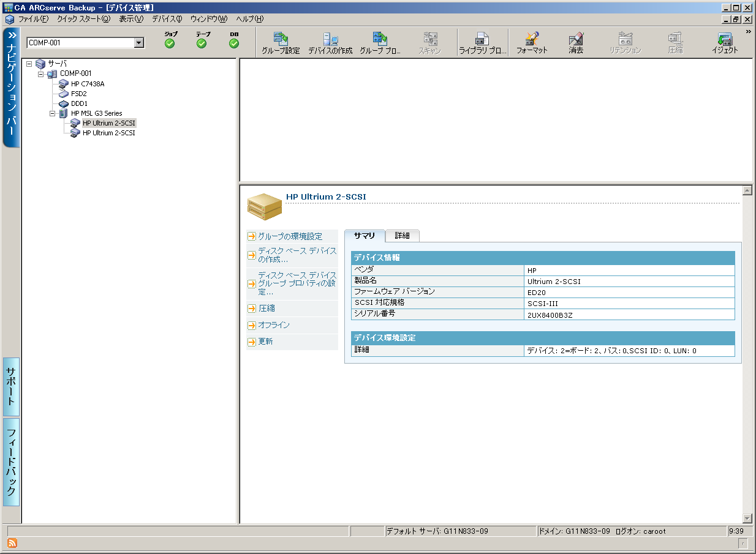Click the ジョブ status check indicator
The width and height of the screenshot is (756, 554).
pos(170,43)
